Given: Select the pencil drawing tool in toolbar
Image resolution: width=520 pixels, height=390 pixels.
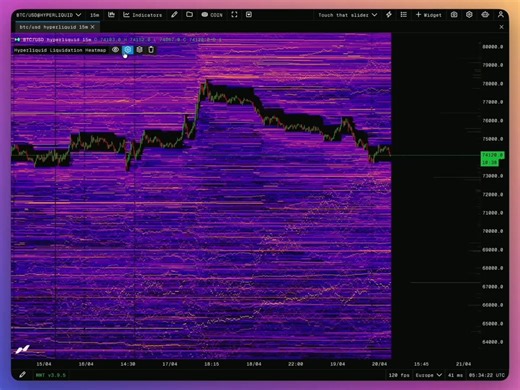Looking at the screenshot, I should [x=174, y=15].
